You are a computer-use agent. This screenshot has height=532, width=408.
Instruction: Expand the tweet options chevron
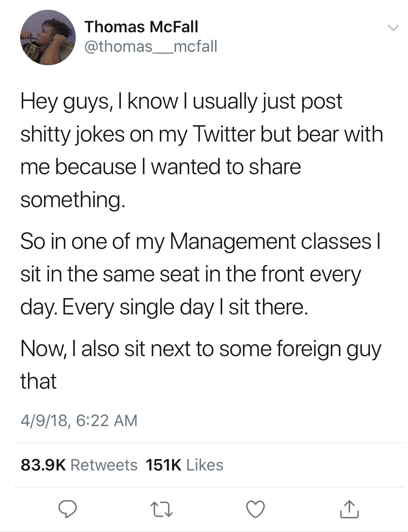(x=393, y=28)
